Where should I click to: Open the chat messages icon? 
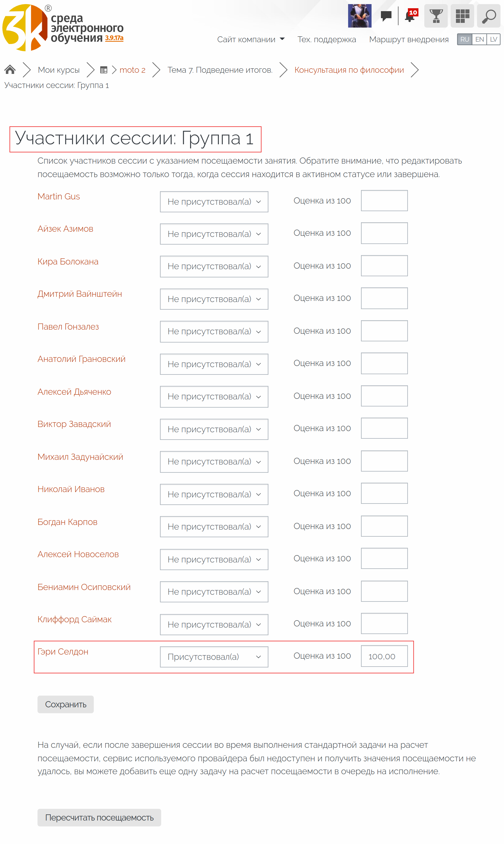click(386, 16)
